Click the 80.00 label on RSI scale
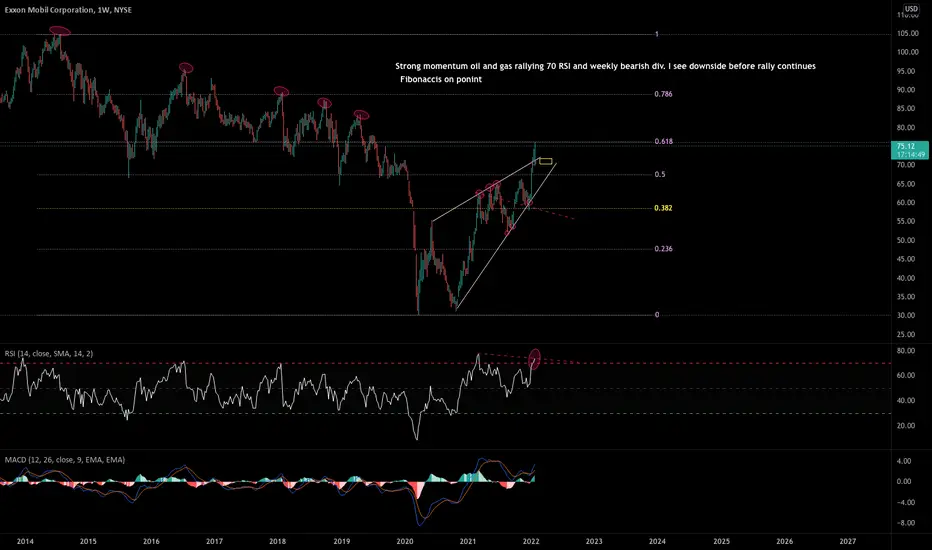Image resolution: width=932 pixels, height=550 pixels. [908, 351]
